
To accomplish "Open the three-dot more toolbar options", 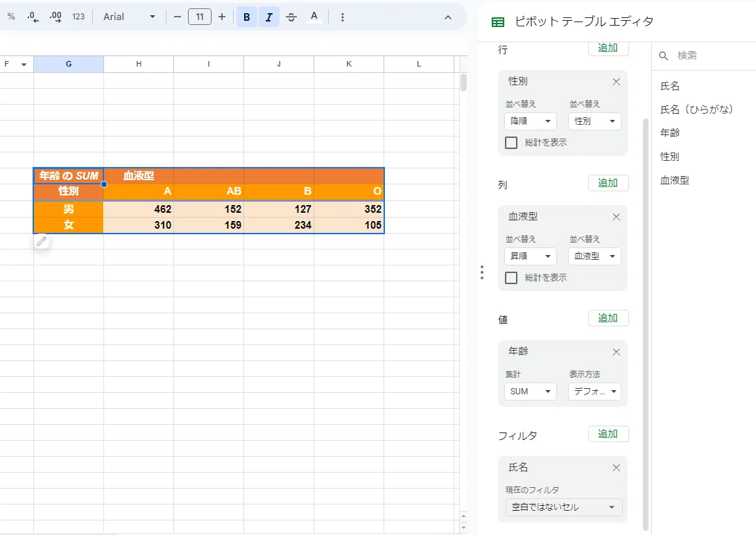I will pos(343,17).
